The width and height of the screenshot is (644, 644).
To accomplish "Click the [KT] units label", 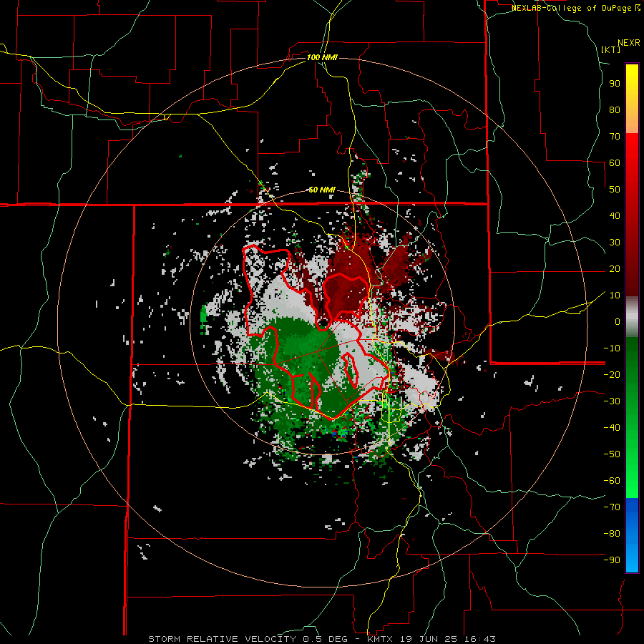I will 610,49.
